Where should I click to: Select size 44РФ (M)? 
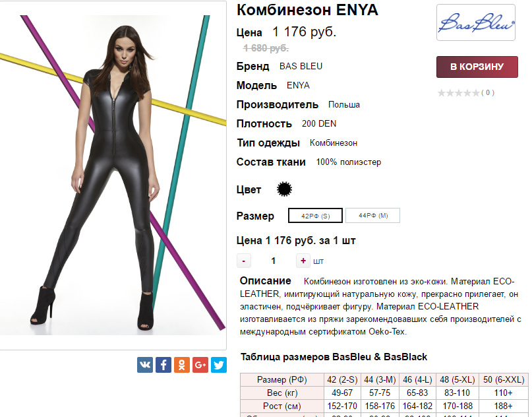[x=373, y=216]
